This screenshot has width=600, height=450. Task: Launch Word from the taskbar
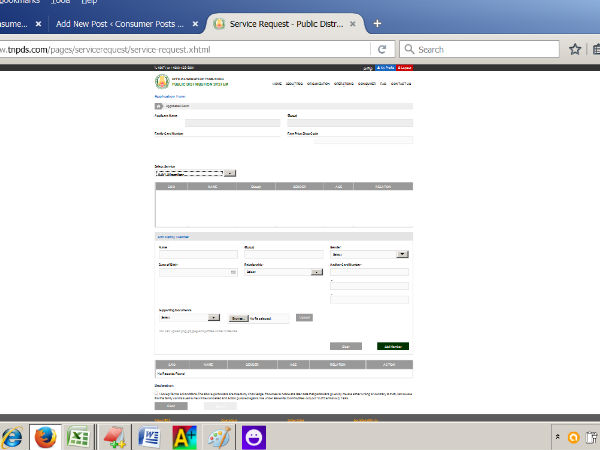(147, 436)
